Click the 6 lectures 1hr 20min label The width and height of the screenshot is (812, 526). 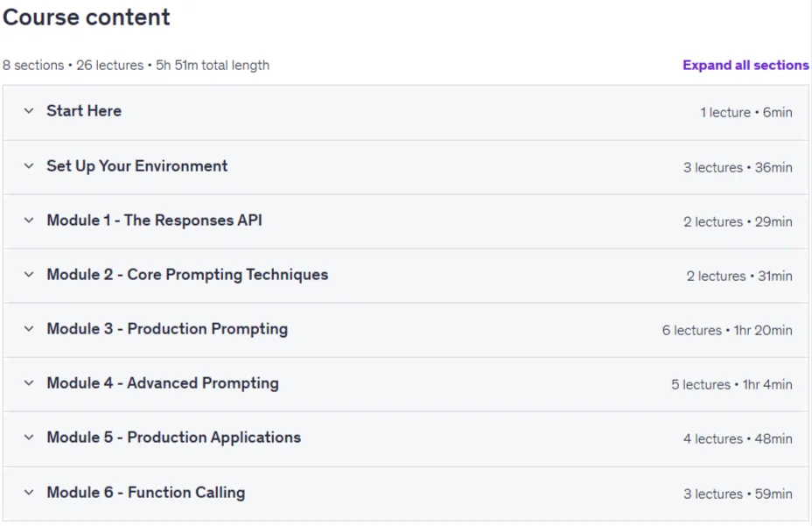(727, 330)
